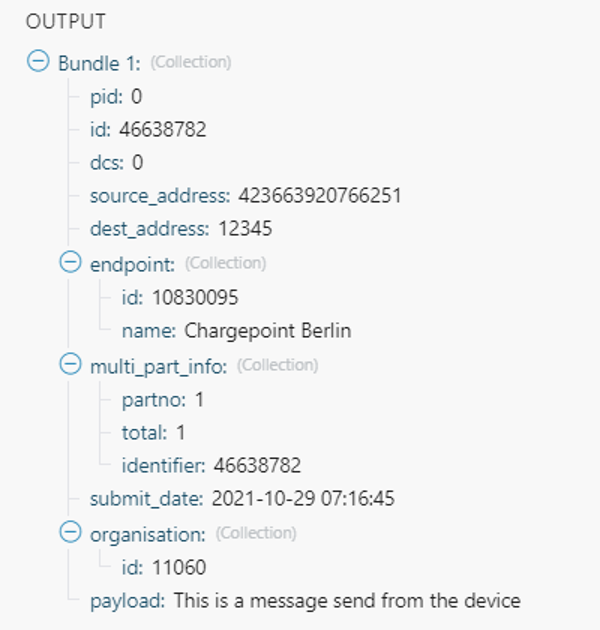
Task: Collapse the multi_part_info collection
Action: click(x=70, y=365)
